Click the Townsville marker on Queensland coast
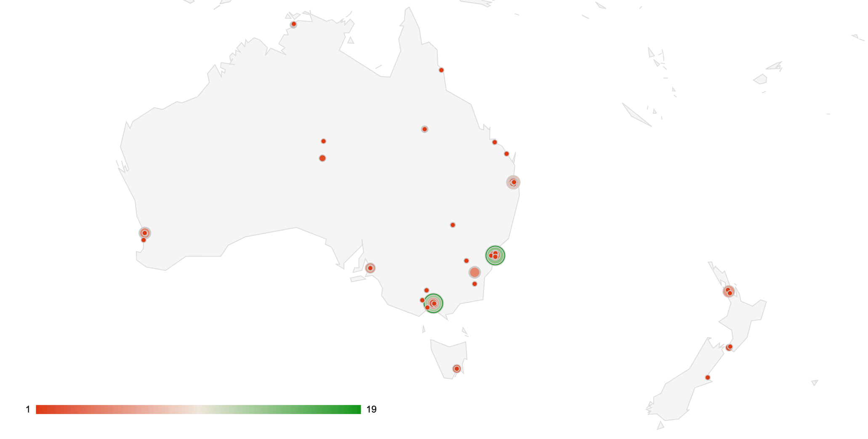The image size is (868, 439). (495, 142)
